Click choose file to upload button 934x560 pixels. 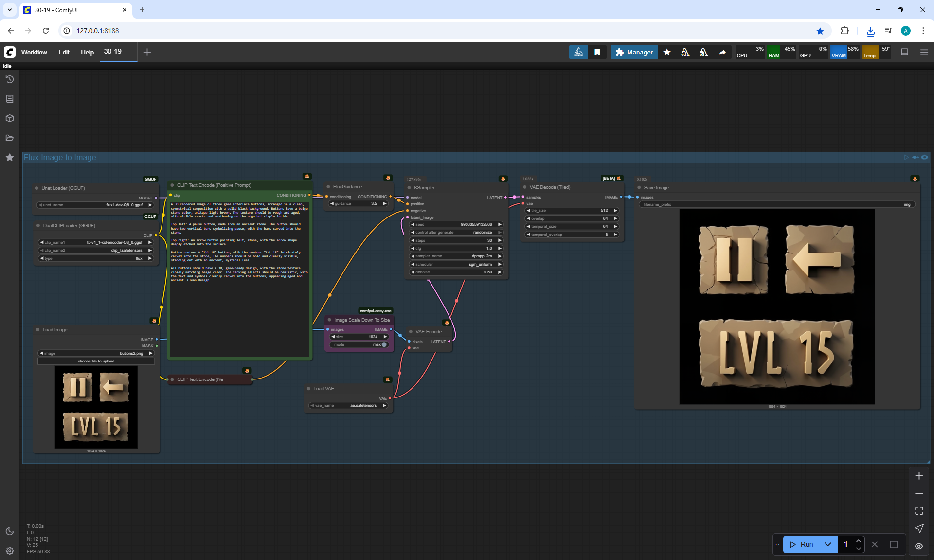tap(96, 361)
